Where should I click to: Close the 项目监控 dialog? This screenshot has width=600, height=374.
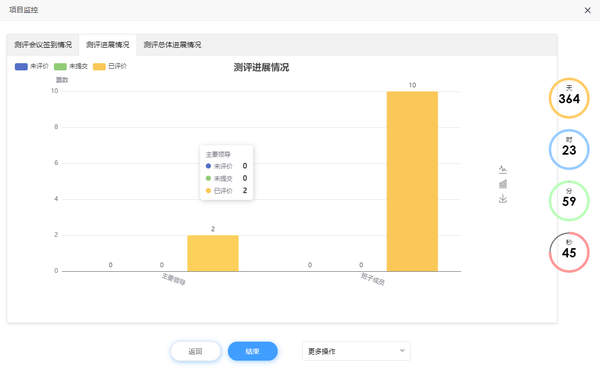click(587, 10)
